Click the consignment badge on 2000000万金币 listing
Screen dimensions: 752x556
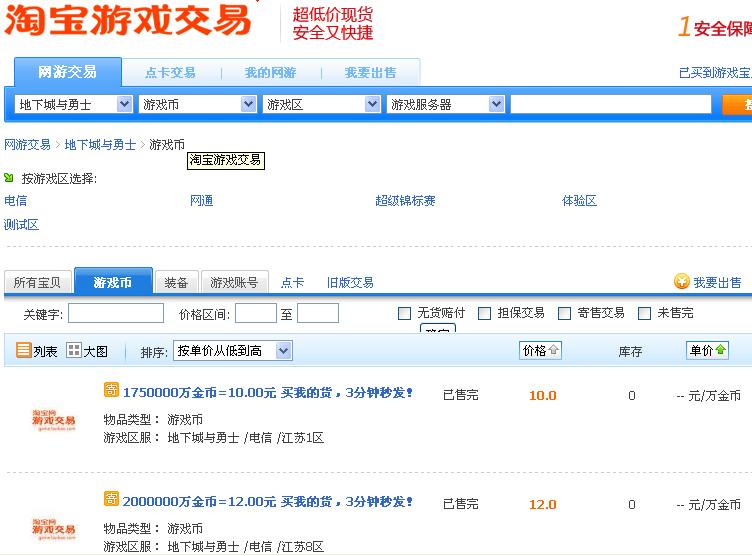coord(111,498)
